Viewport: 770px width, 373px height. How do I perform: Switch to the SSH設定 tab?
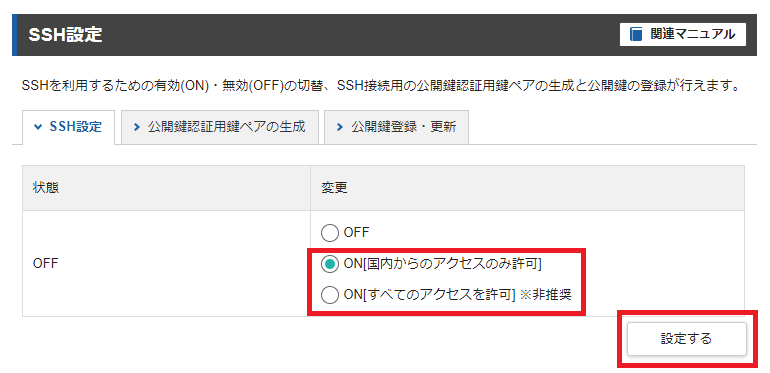pyautogui.click(x=68, y=127)
